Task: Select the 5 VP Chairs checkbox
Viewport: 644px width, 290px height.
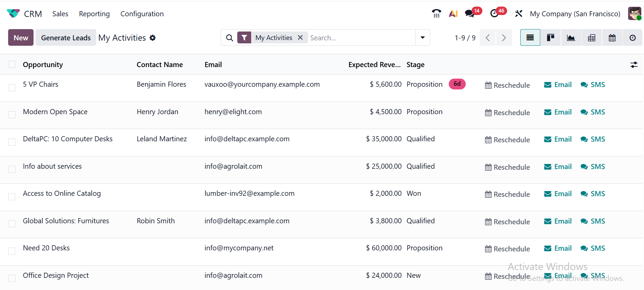Action: click(12, 87)
